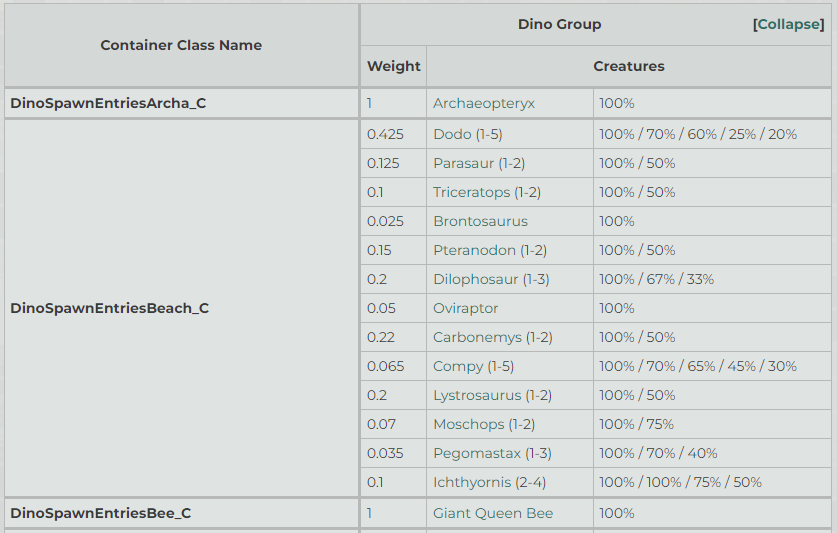
Task: Select the DinoSpawnEntriesBeach_C row label
Action: [109, 308]
